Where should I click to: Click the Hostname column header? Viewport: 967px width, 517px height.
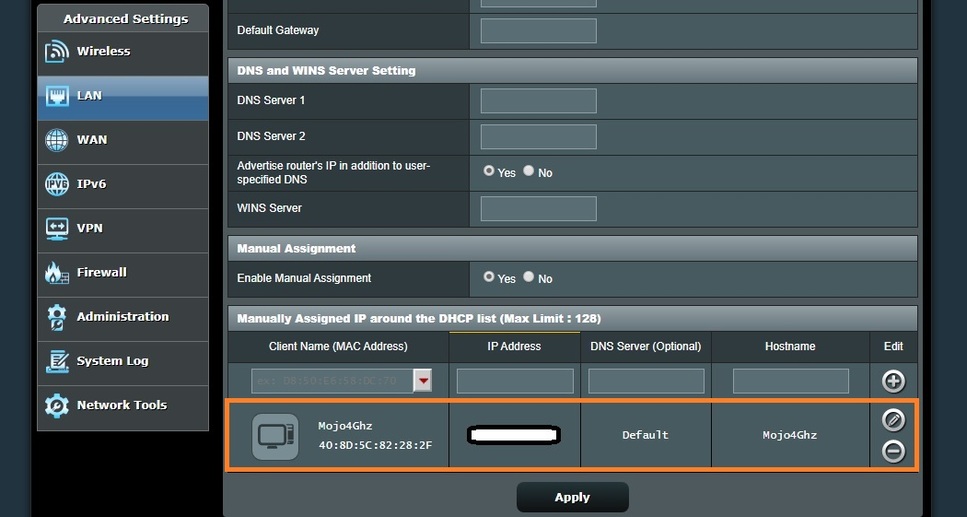[790, 347]
